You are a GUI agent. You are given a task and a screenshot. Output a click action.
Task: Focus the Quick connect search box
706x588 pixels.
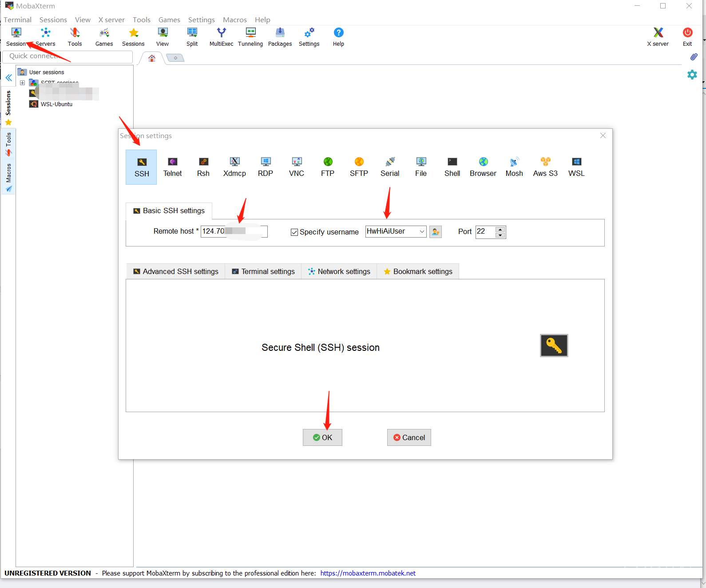point(67,56)
